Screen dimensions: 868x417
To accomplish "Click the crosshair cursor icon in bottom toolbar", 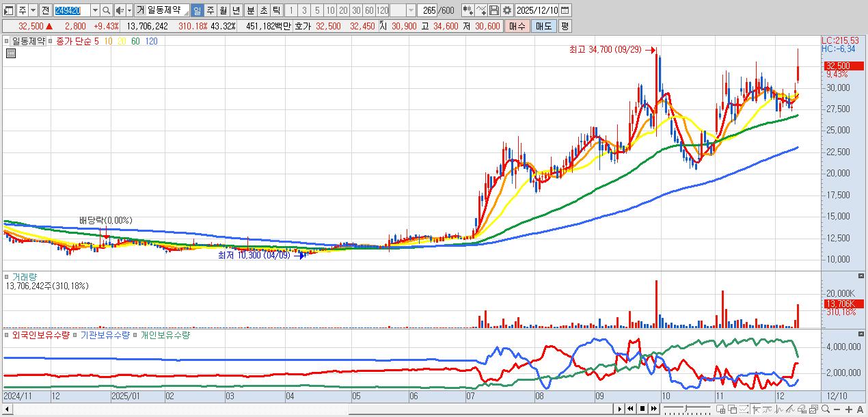I will coord(757,409).
